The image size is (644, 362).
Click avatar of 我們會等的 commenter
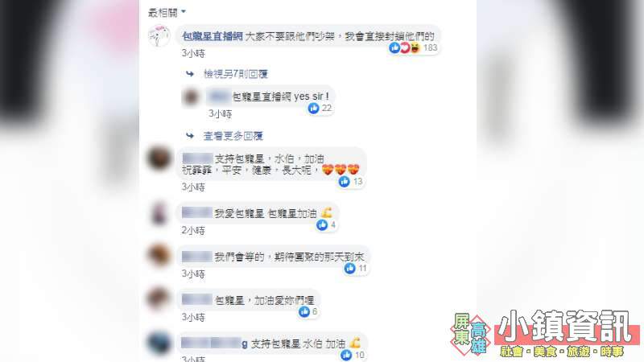coord(159,255)
